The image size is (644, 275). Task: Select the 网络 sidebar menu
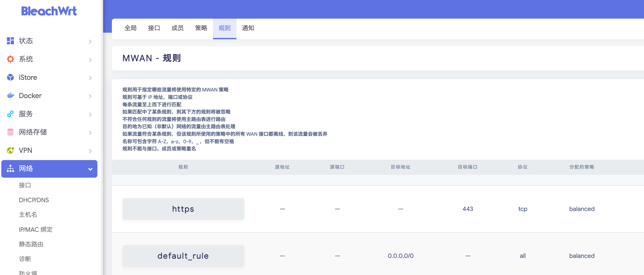click(x=49, y=169)
